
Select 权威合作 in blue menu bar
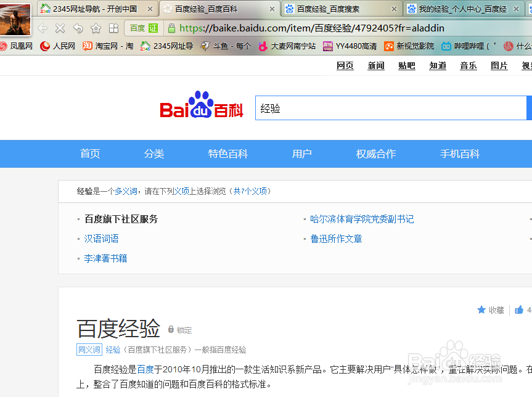pos(376,153)
